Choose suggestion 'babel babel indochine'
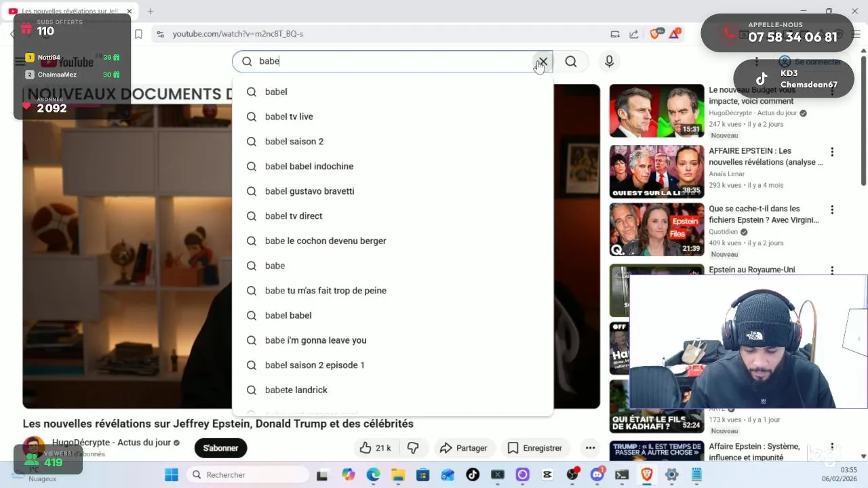This screenshot has width=868, height=488. point(393,166)
